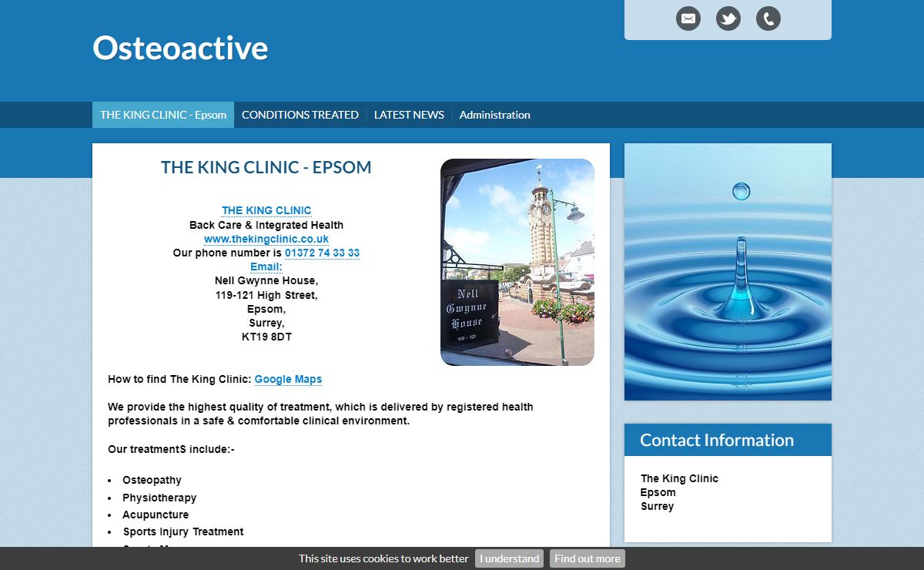This screenshot has height=570, width=924.
Task: Dismiss cookie notice with I understand
Action: click(x=509, y=558)
